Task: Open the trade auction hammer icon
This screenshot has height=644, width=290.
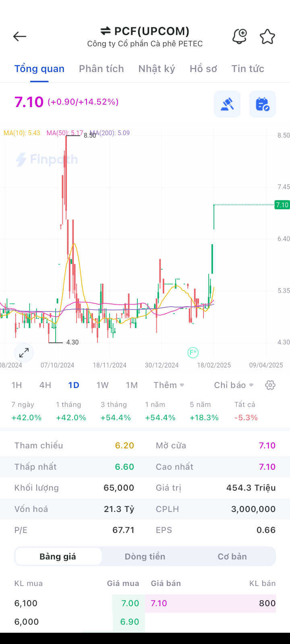Action: click(x=227, y=104)
